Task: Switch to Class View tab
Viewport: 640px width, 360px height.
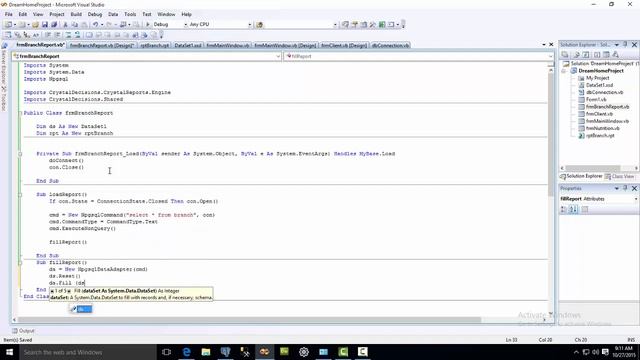Action: (x=620, y=176)
